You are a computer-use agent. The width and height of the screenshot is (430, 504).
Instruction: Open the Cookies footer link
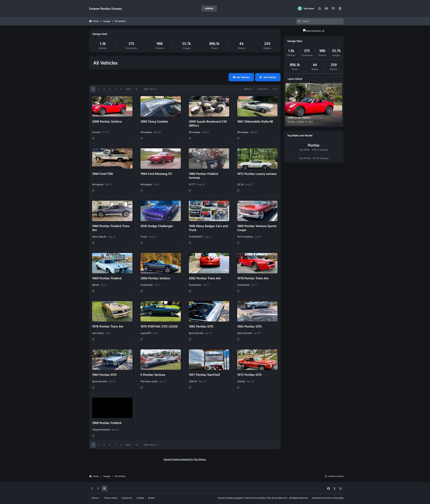click(x=140, y=498)
